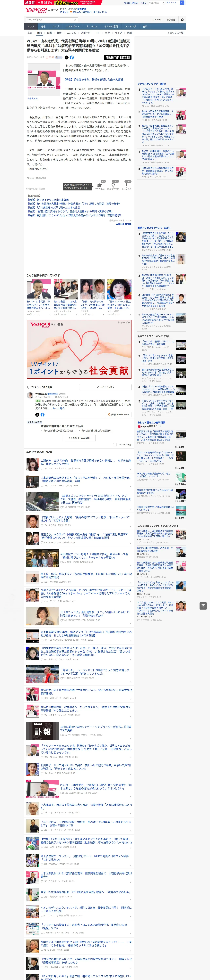Type in the キーワードを入力 search field
This screenshot has height=980, width=210.
49,19
